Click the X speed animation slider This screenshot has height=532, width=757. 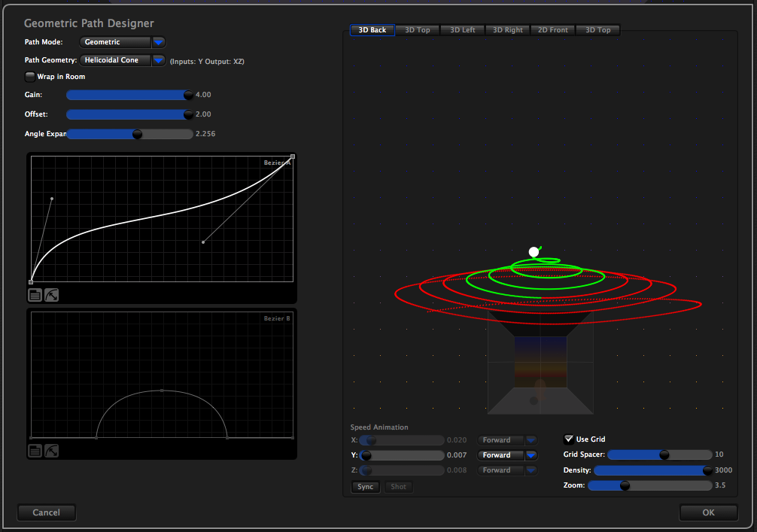click(x=402, y=439)
